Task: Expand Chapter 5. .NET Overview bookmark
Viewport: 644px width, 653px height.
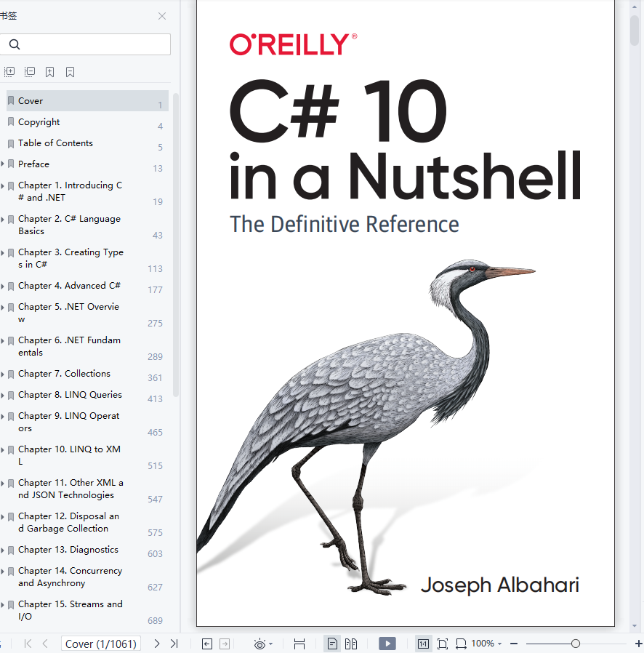Action: 2,307
